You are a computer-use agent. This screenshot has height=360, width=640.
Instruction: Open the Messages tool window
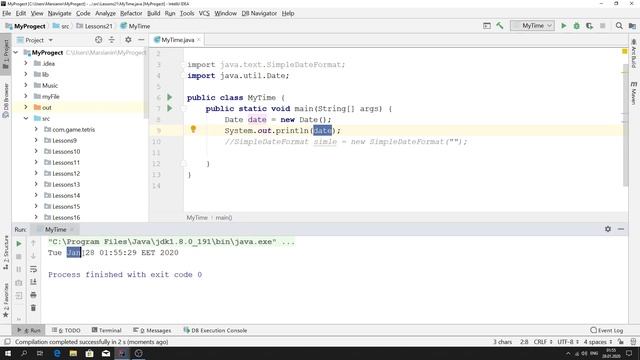click(152, 330)
